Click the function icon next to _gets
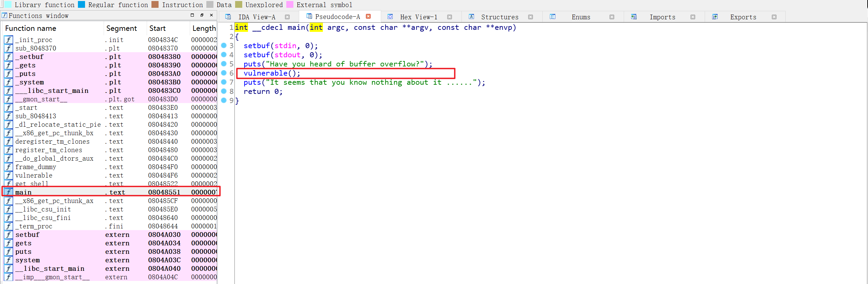This screenshot has height=284, width=868. pos(8,65)
